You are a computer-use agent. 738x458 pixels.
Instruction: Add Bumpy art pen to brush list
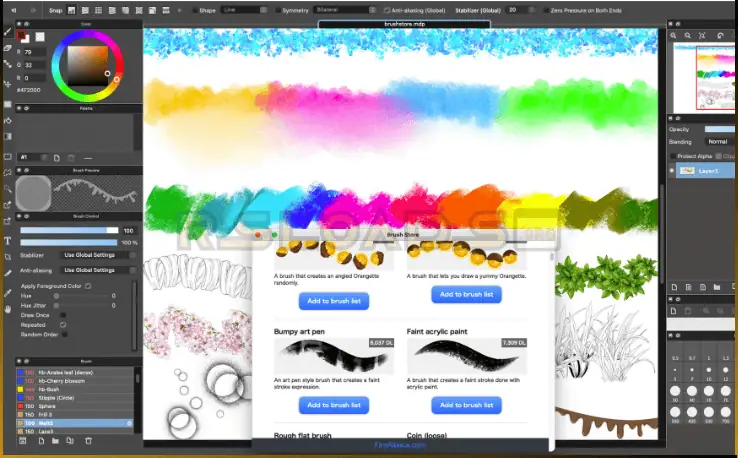pyautogui.click(x=333, y=405)
